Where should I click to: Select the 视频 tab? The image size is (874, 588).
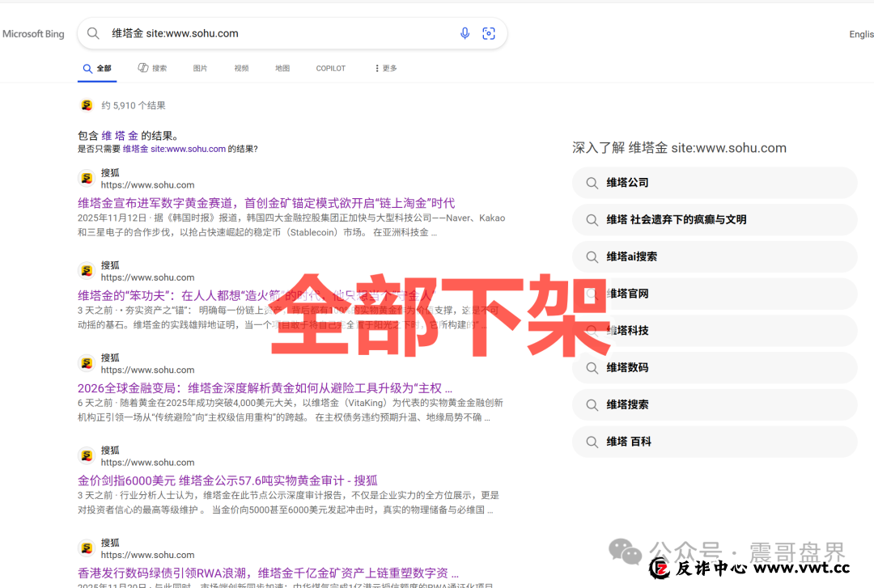tap(241, 68)
